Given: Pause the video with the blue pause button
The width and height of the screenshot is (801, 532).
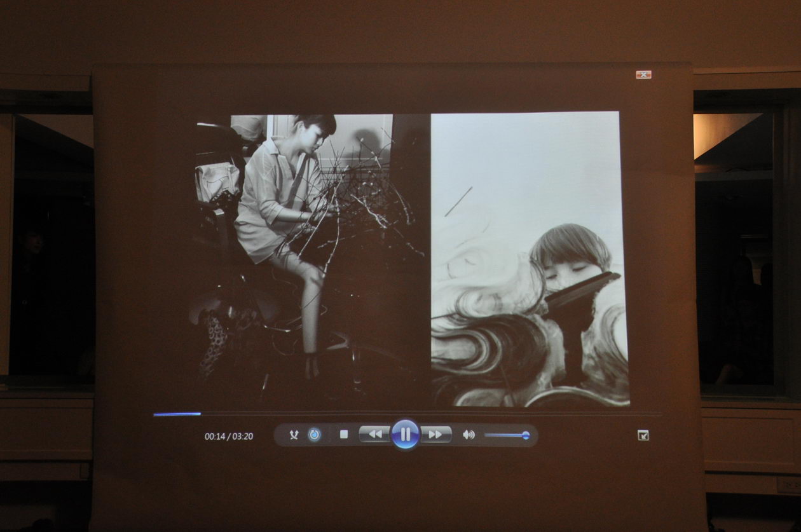Looking at the screenshot, I should [405, 435].
